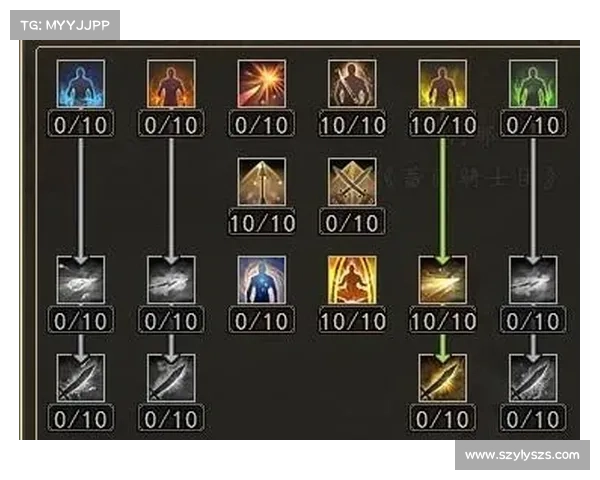Choose the sword-wielding warrior skill icon
This screenshot has height=480, width=600.
point(352,84)
